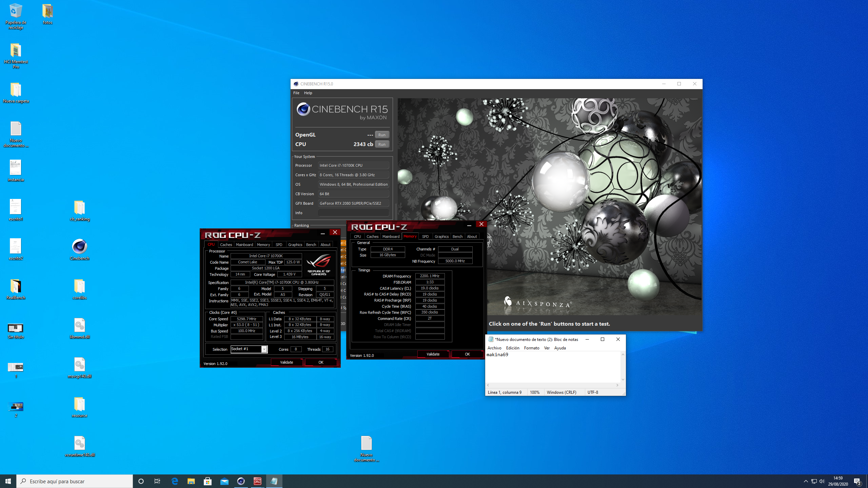Screen dimensions: 868x488
Task: Open Task View on the taskbar
Action: pyautogui.click(x=157, y=481)
